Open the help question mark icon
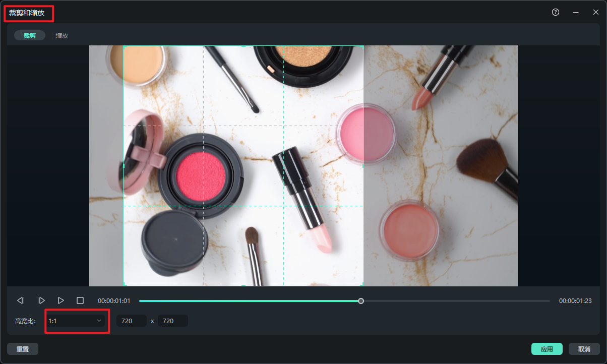The width and height of the screenshot is (607, 364). point(556,13)
